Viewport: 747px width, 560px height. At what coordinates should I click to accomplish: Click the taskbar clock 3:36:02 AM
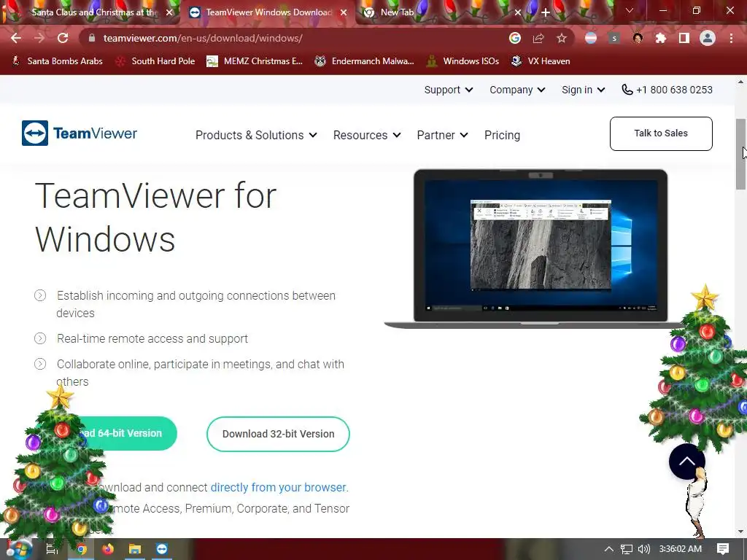[681, 549]
